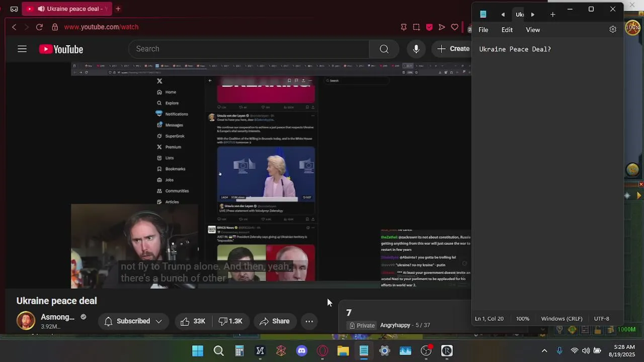Open the Edit menu in Notepad
The width and height of the screenshot is (644, 362).
(x=507, y=30)
